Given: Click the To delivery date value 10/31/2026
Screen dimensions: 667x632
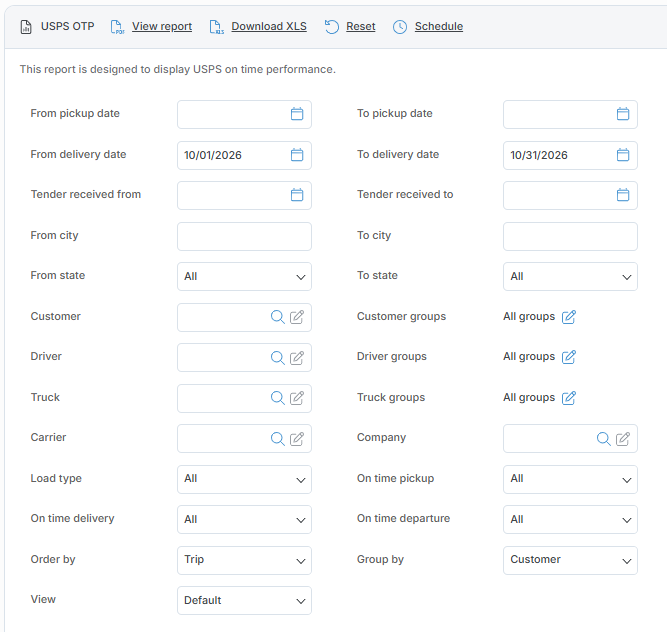Looking at the screenshot, I should (539, 155).
